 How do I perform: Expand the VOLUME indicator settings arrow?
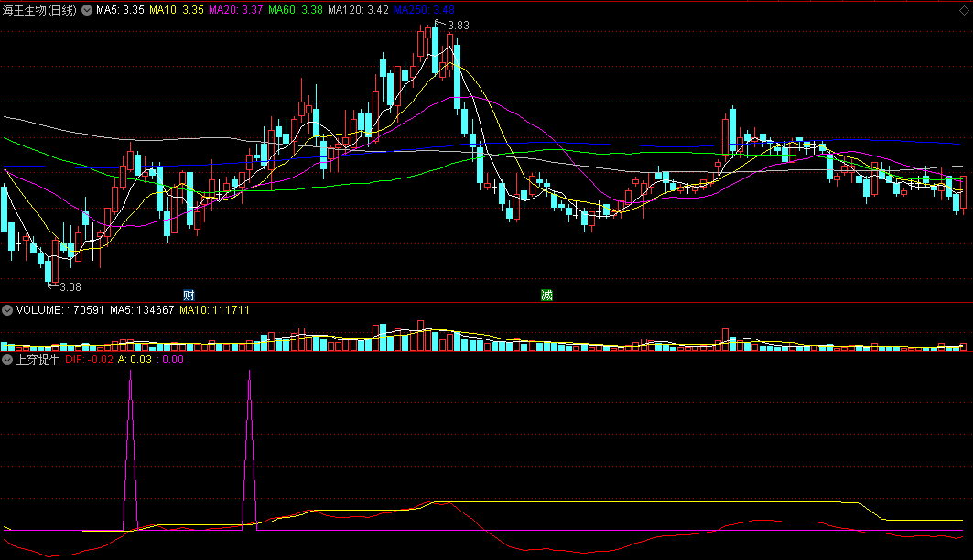tap(7, 310)
